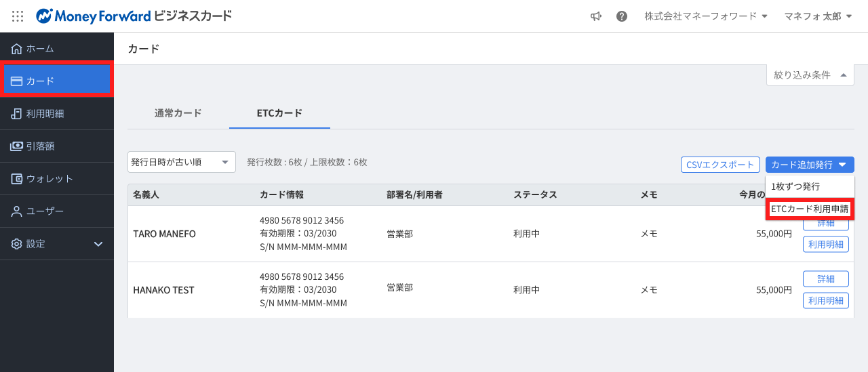Click the announcements megaphone icon

coord(596,16)
